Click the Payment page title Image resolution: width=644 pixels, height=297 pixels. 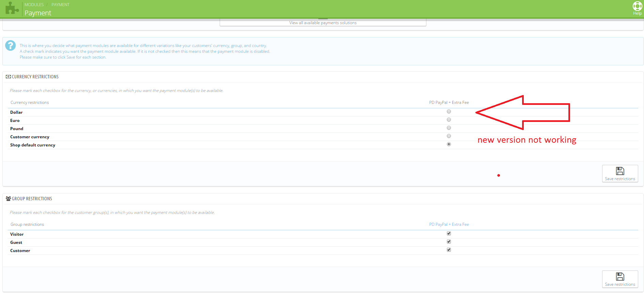point(38,13)
